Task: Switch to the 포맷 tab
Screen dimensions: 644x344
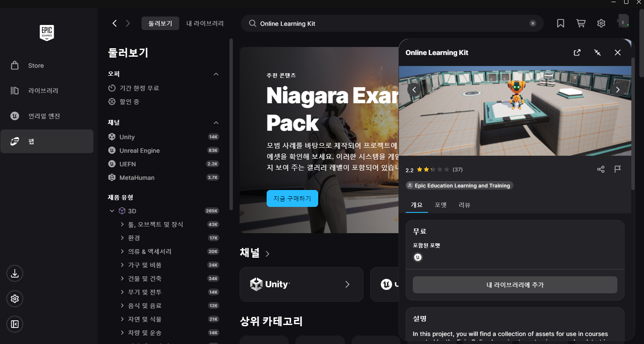Action: (x=441, y=205)
